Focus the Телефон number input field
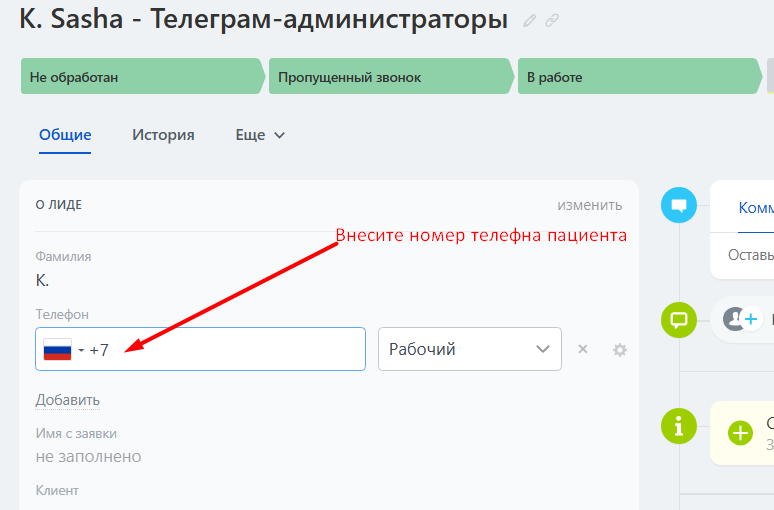 pyautogui.click(x=200, y=349)
